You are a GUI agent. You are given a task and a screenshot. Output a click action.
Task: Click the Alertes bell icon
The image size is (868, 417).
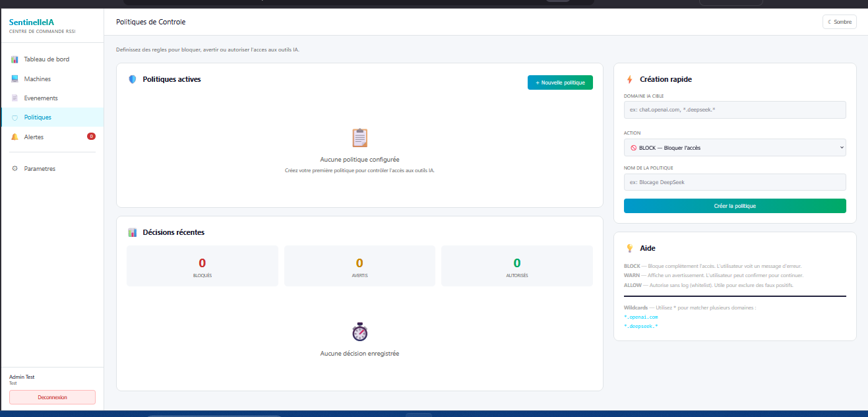(x=15, y=137)
